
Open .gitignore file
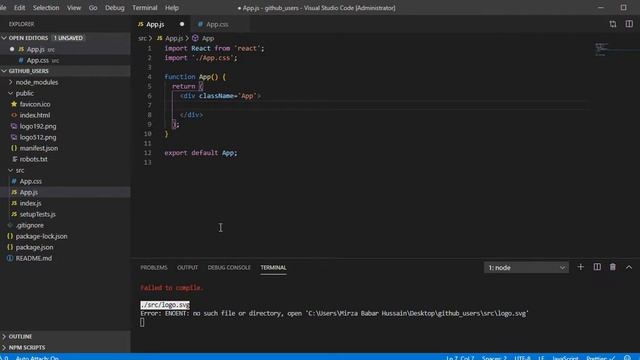point(29,225)
